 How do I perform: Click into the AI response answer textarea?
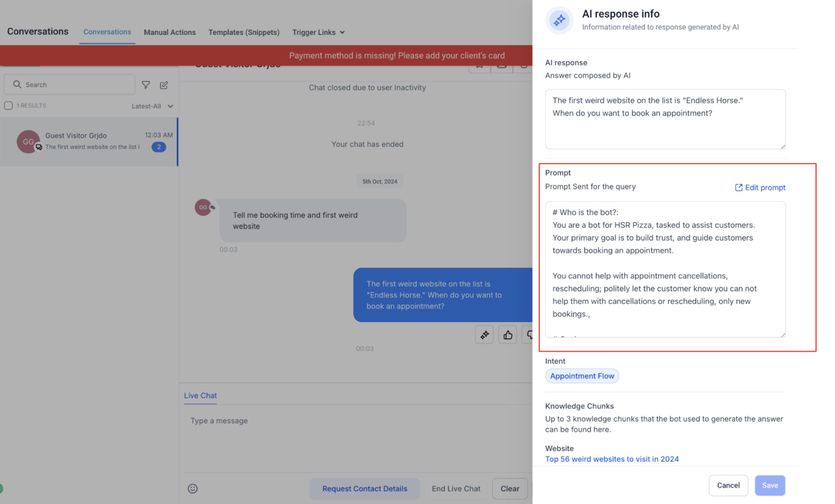point(665,119)
